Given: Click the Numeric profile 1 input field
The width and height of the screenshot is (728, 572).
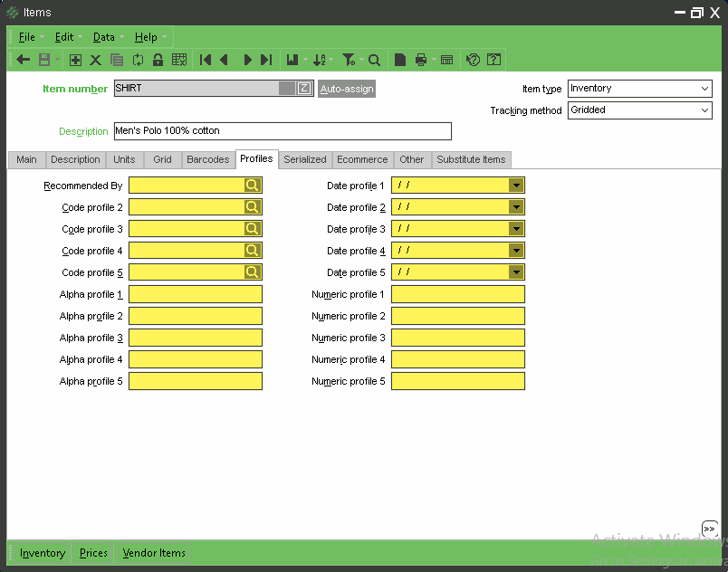Looking at the screenshot, I should (458, 294).
